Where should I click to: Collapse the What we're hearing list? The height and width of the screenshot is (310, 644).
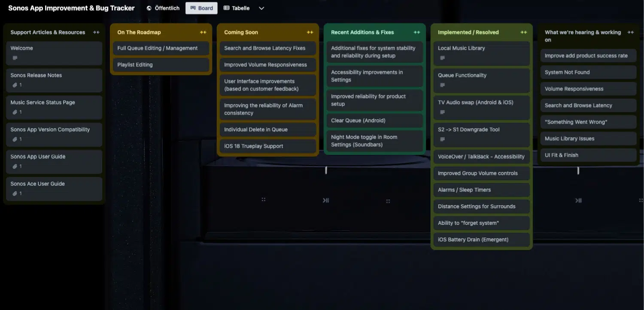click(630, 32)
